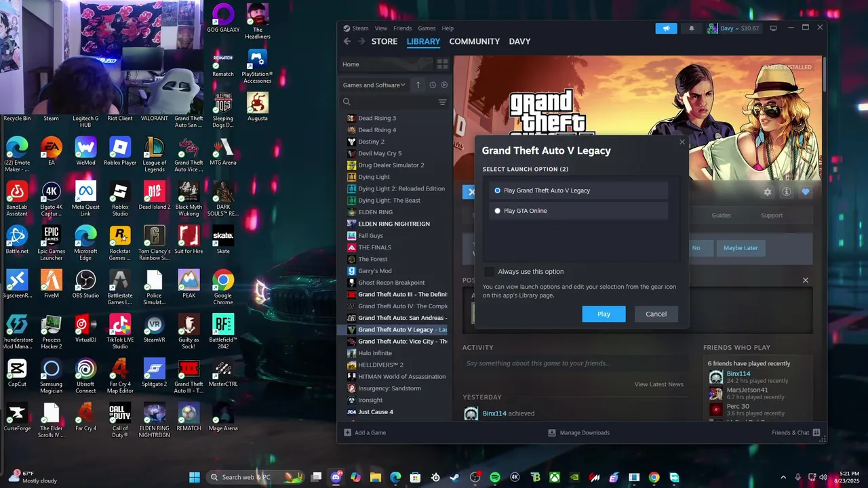
Task: Toggle favorite heart icon for the game
Action: [806, 192]
